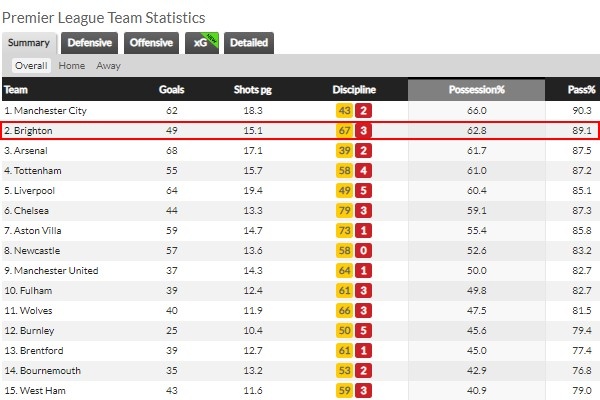Image resolution: width=600 pixels, height=400 pixels.
Task: Click Newcastle's red card badge showing 0
Action: click(364, 251)
